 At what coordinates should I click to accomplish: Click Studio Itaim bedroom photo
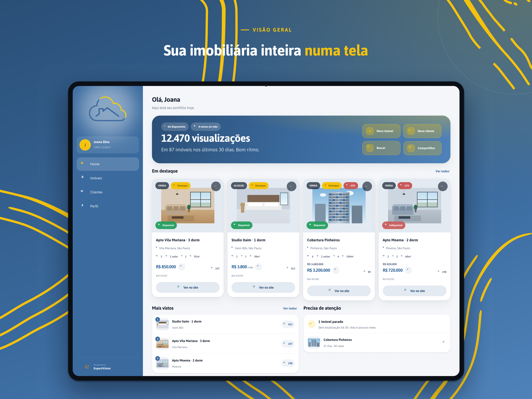[263, 206]
